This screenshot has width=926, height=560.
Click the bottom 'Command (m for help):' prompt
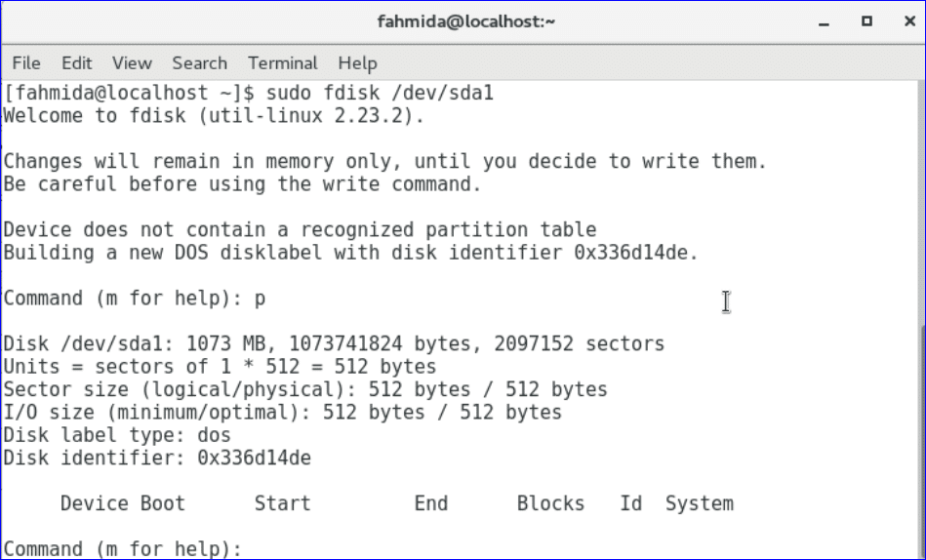(122, 549)
